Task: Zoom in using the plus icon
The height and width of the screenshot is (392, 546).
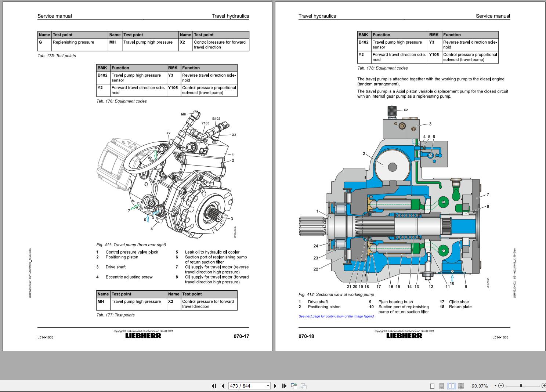Action: pos(544,385)
